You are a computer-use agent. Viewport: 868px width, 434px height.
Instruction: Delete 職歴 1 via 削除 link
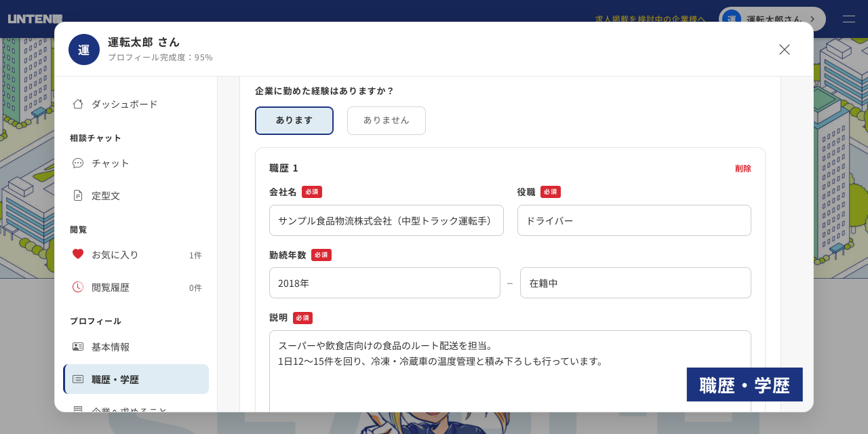[x=743, y=168]
